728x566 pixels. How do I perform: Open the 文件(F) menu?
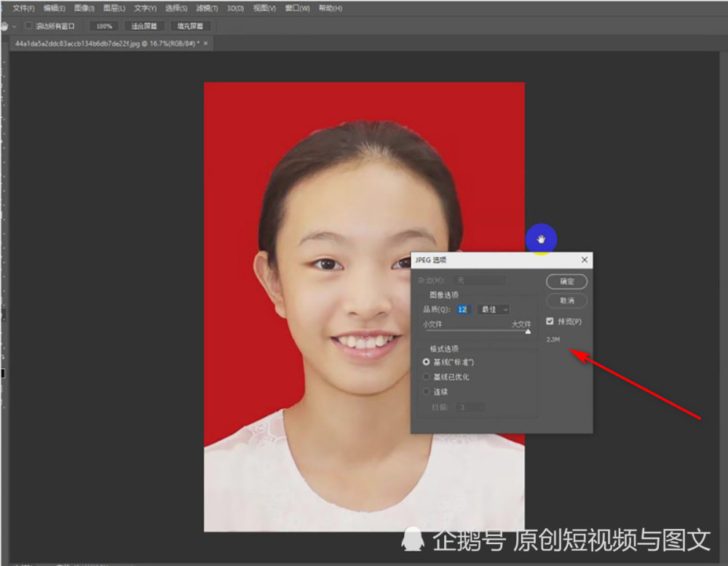[x=24, y=8]
